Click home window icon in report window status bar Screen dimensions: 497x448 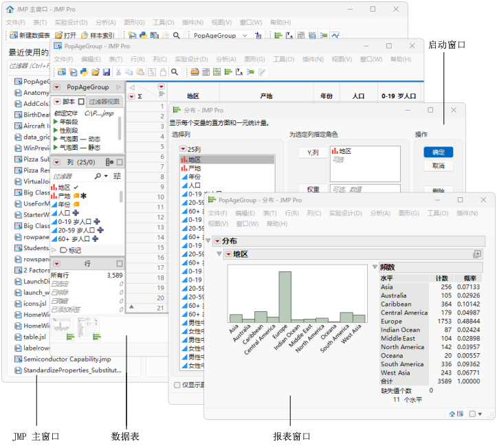[452, 414]
